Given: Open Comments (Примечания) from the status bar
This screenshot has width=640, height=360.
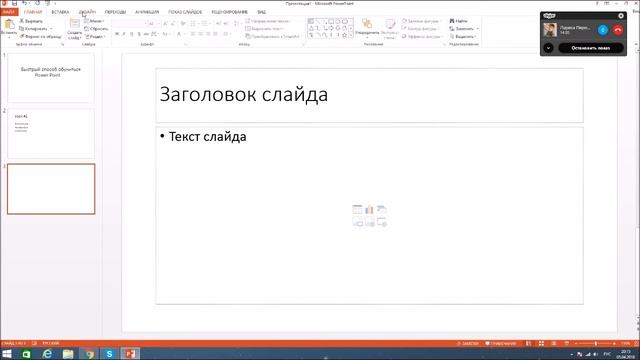Looking at the screenshot, I should (501, 344).
